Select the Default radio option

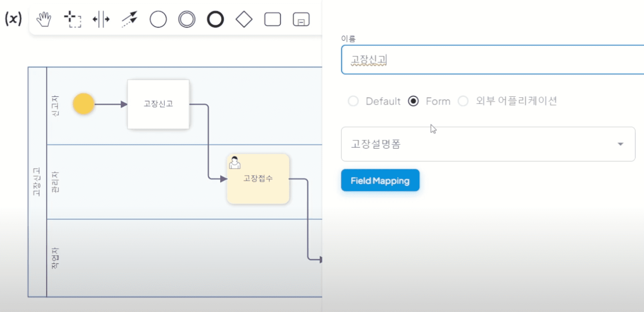[353, 101]
